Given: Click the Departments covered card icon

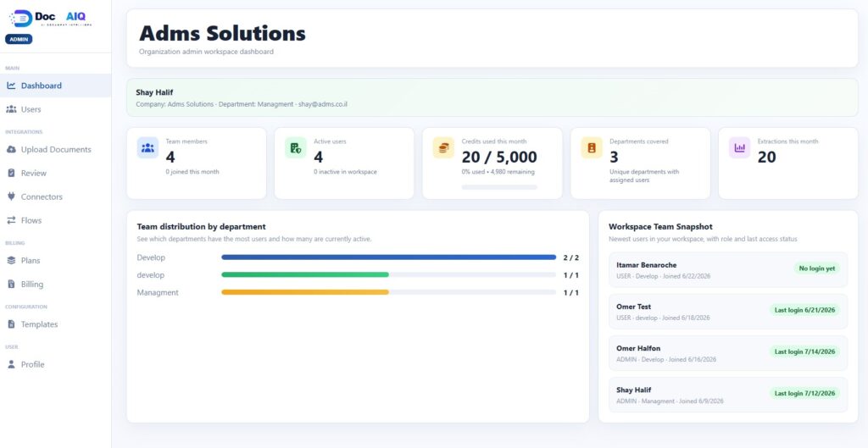Looking at the screenshot, I should 592,147.
